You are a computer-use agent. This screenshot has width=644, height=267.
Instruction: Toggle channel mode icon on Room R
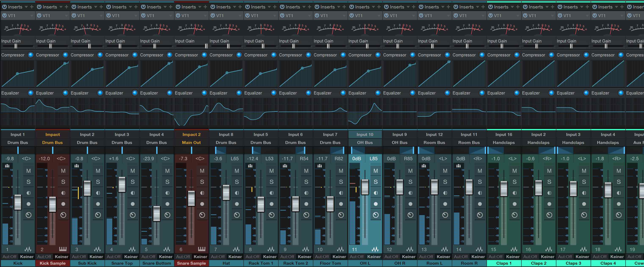(x=459, y=166)
